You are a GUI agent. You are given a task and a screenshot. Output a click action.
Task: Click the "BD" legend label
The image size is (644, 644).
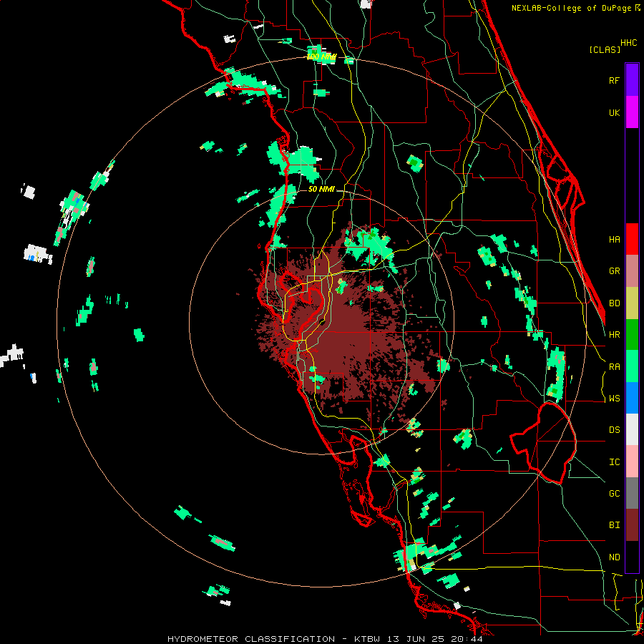[x=614, y=303]
